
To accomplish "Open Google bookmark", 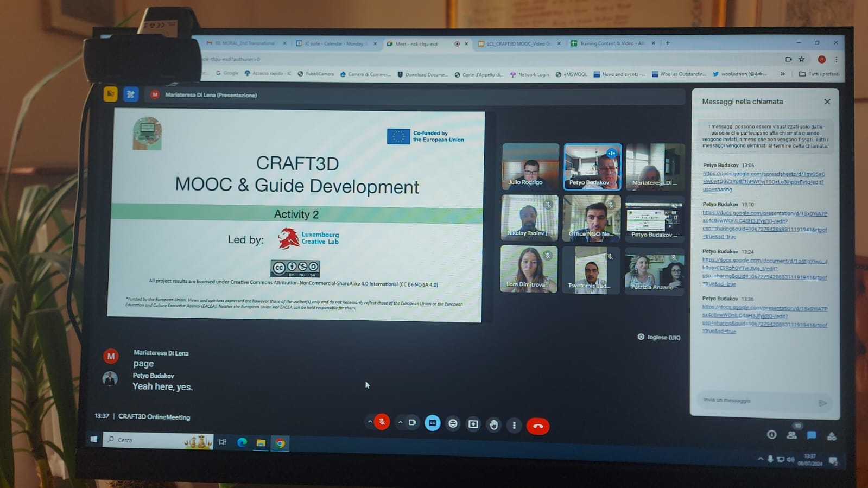I will pos(227,73).
